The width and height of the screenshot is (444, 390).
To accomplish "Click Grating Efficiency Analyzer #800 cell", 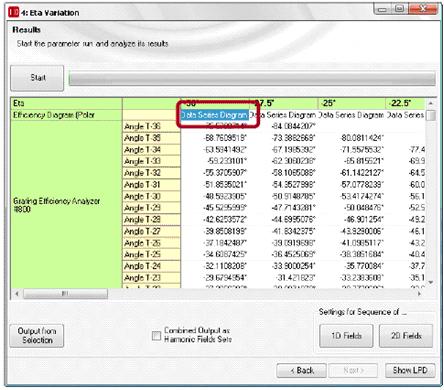I will coord(66,204).
